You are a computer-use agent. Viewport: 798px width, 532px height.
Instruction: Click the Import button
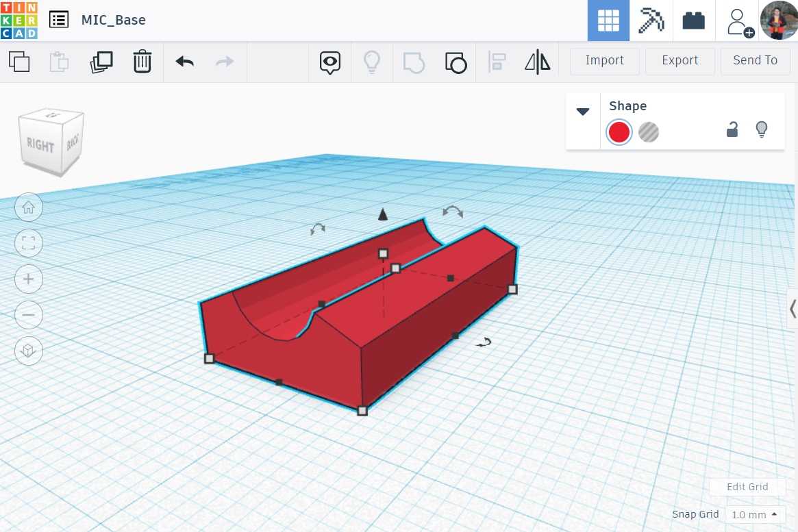tap(604, 61)
